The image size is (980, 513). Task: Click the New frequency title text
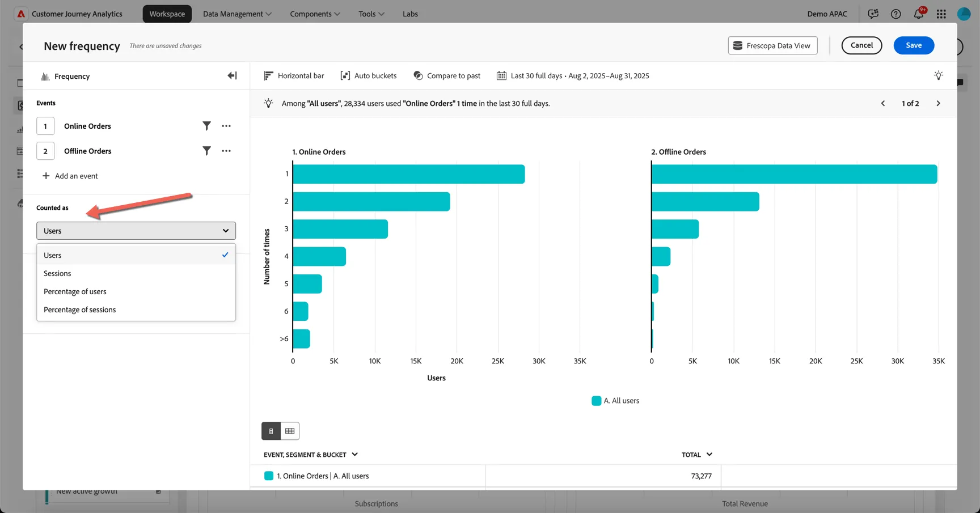(x=82, y=46)
